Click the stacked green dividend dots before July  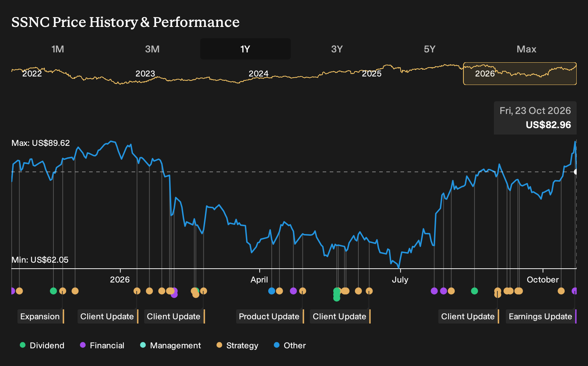pyautogui.click(x=337, y=294)
